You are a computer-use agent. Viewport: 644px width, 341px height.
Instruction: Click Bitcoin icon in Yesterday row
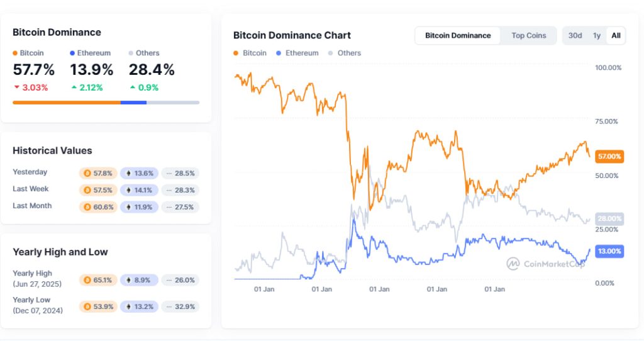(88, 173)
